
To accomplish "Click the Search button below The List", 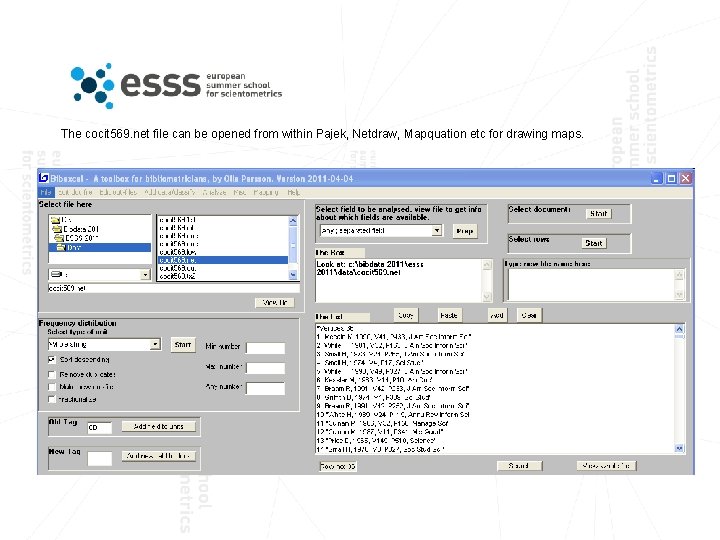I will coord(519,466).
